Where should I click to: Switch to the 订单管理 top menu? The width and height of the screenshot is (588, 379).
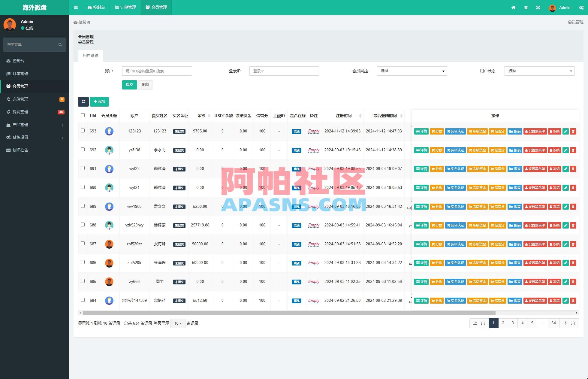tap(125, 7)
